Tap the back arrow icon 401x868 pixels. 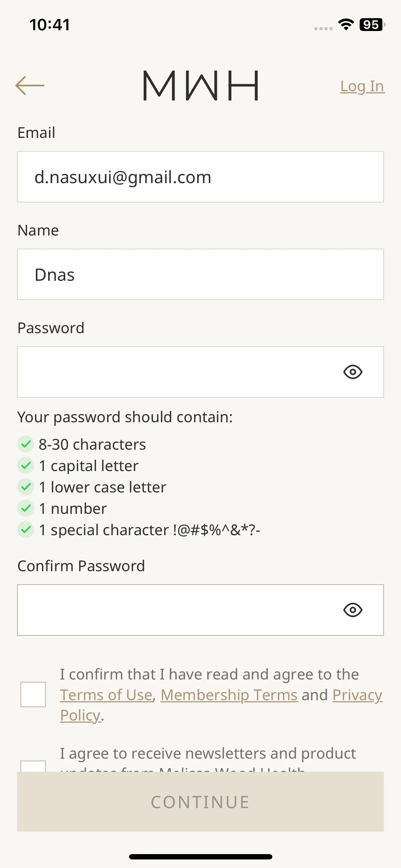[30, 86]
